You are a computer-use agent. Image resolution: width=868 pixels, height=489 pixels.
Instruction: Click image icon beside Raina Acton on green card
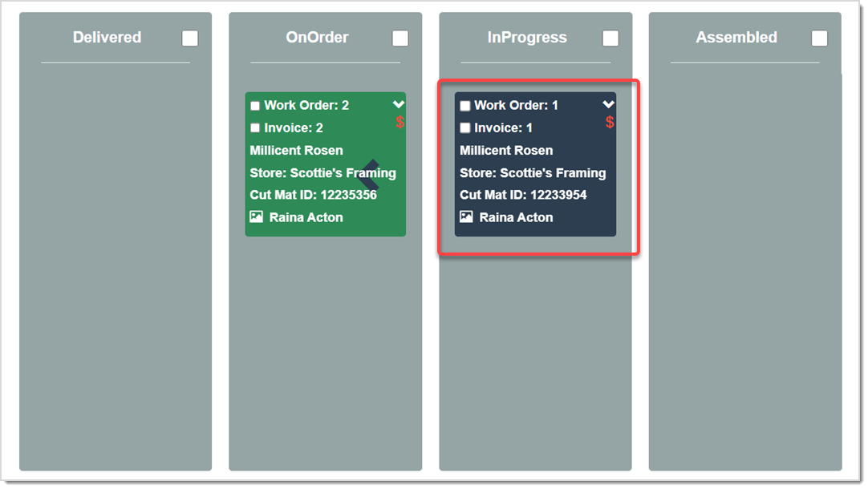click(x=257, y=216)
